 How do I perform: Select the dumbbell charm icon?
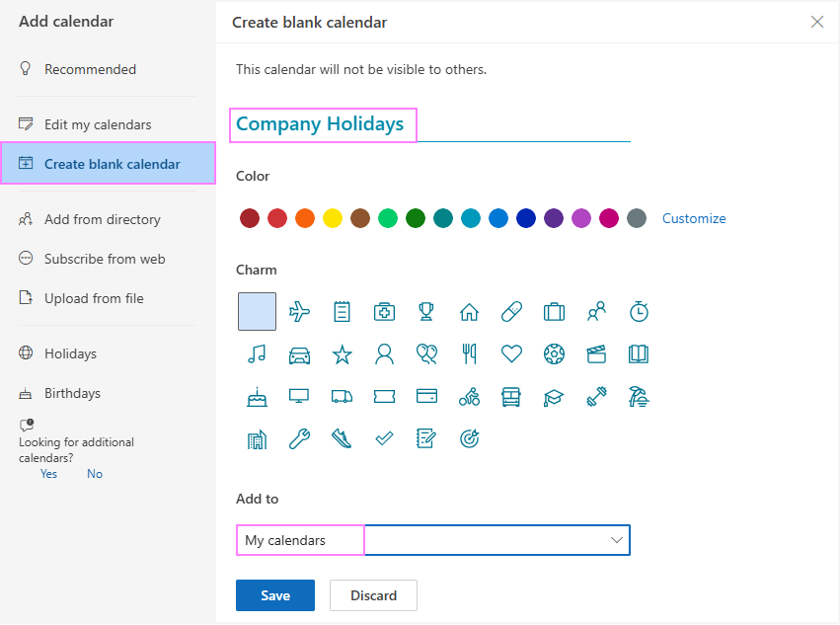[596, 397]
